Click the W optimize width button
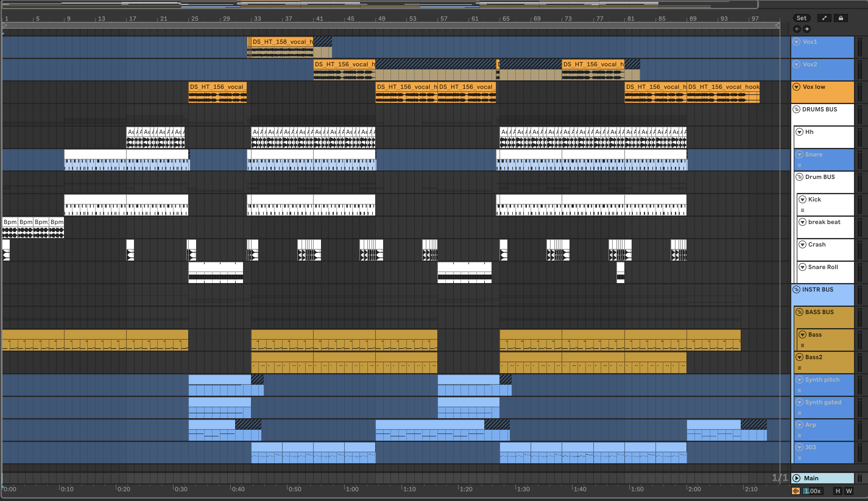This screenshot has width=868, height=501. (x=849, y=491)
